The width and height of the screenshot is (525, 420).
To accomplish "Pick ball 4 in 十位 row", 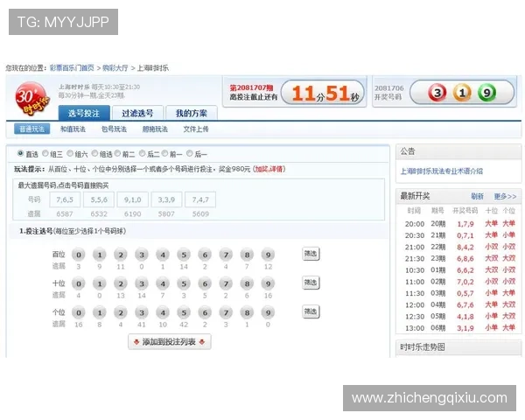I will coord(163,283).
